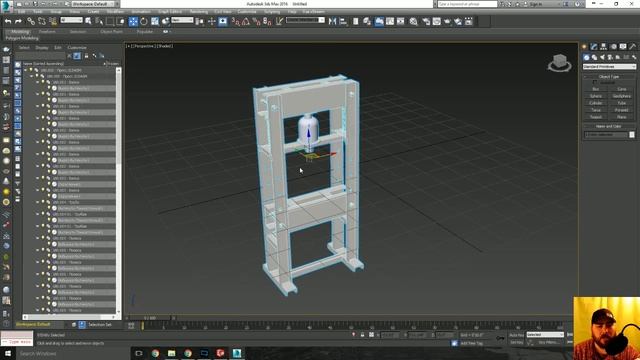
Task: Click the Mirror tool icon
Action: pos(332,21)
